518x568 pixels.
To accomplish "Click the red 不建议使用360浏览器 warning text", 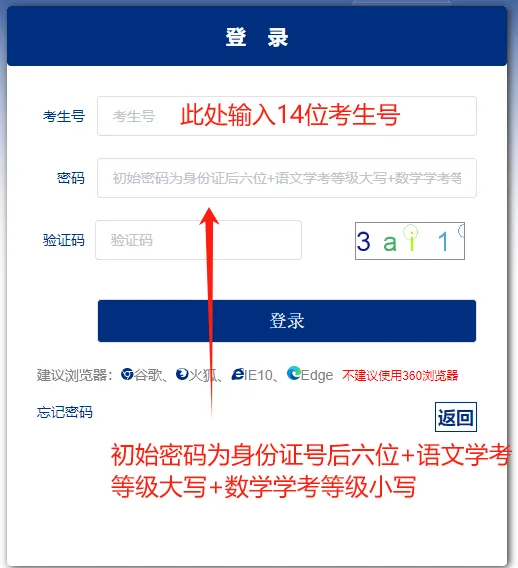I will coord(400,375).
